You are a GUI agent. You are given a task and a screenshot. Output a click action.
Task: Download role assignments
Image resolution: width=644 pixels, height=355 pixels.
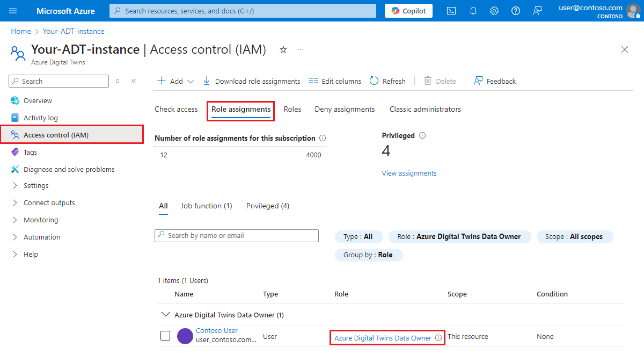[251, 81]
